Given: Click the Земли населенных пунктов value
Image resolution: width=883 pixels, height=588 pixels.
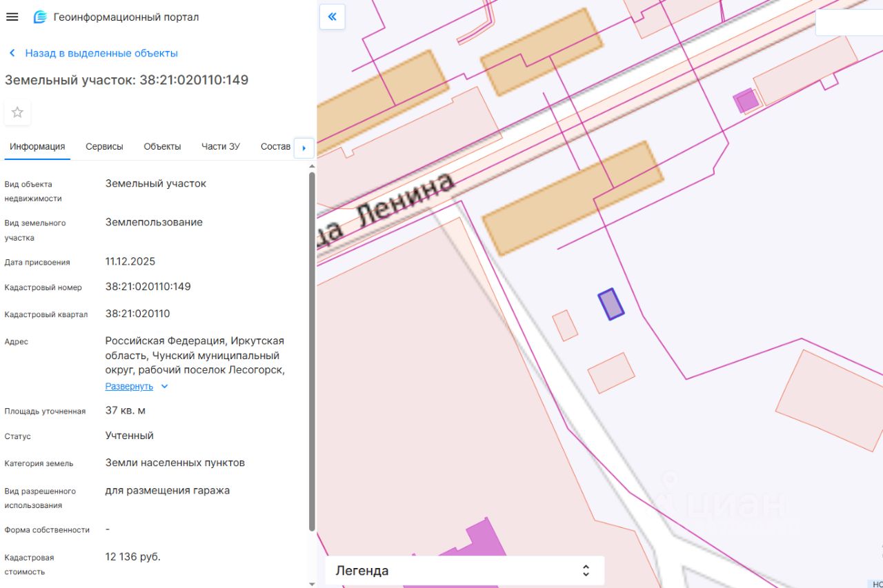Looking at the screenshot, I should tap(175, 463).
